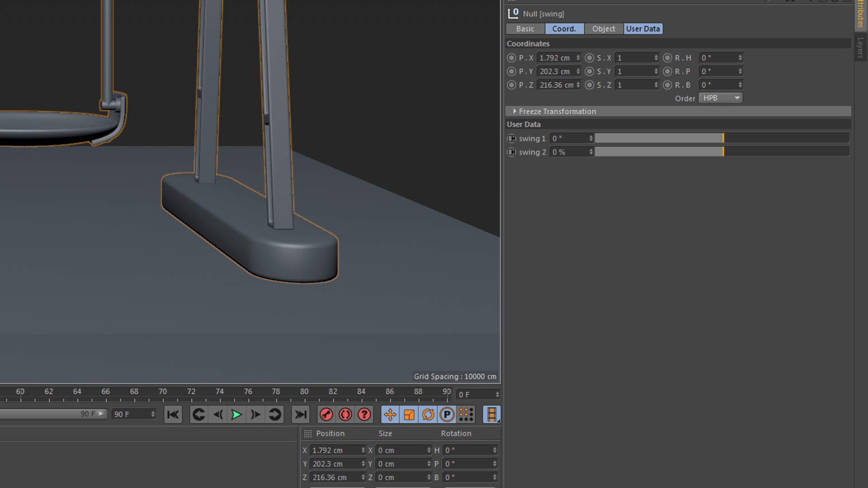Click the S . Y scale field
Image resolution: width=868 pixels, height=488 pixels.
[637, 71]
